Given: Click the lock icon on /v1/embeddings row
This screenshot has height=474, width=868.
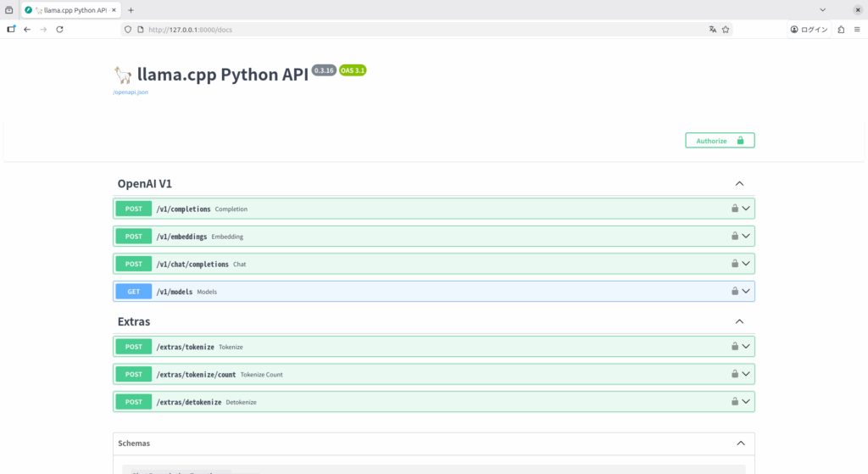Looking at the screenshot, I should click(x=735, y=237).
